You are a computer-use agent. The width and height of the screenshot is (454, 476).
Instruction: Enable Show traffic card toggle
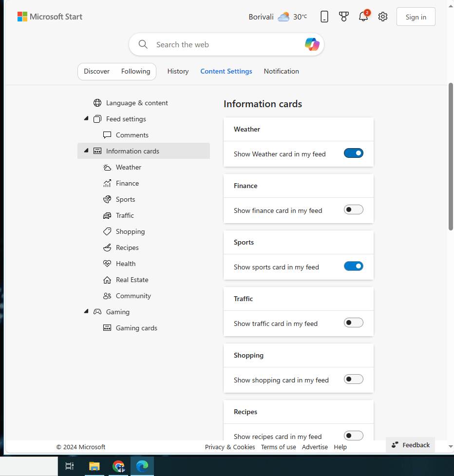353,323
